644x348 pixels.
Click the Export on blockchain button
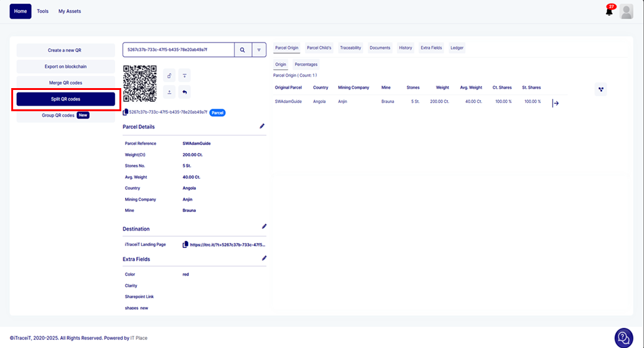coord(66,66)
